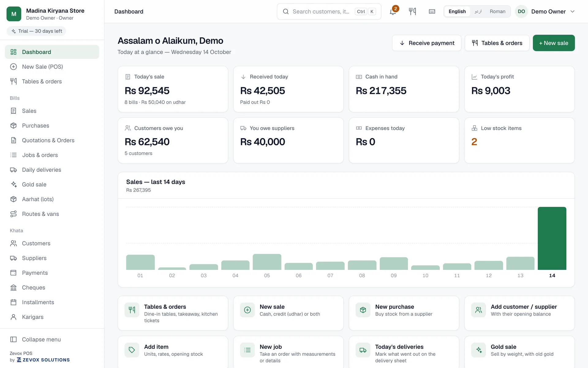This screenshot has width=588, height=368.
Task: Click the green New sale button
Action: point(554,43)
